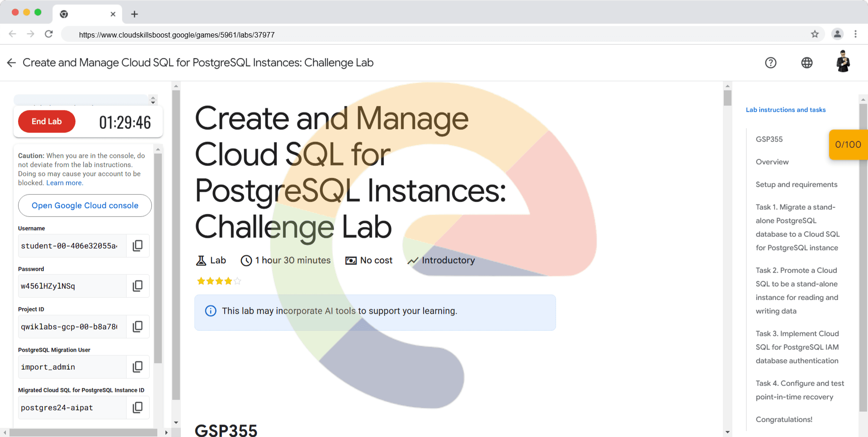
Task: Bookmark this page with the star icon
Action: pyautogui.click(x=815, y=34)
